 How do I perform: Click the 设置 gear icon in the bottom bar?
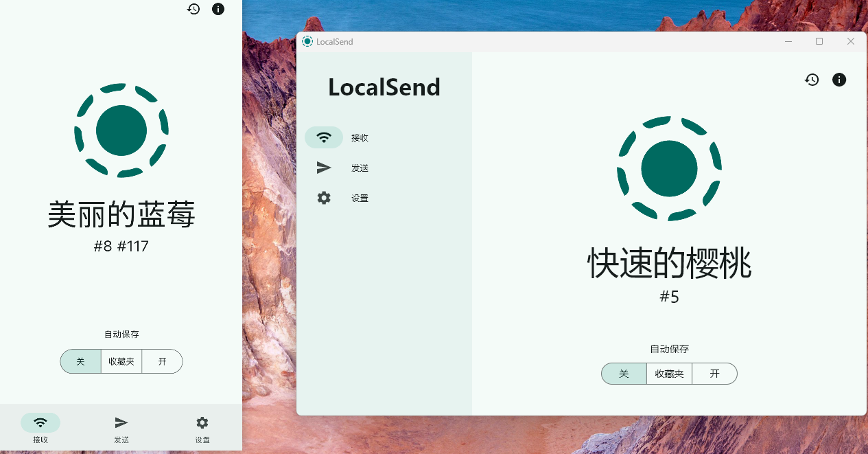[x=202, y=422]
